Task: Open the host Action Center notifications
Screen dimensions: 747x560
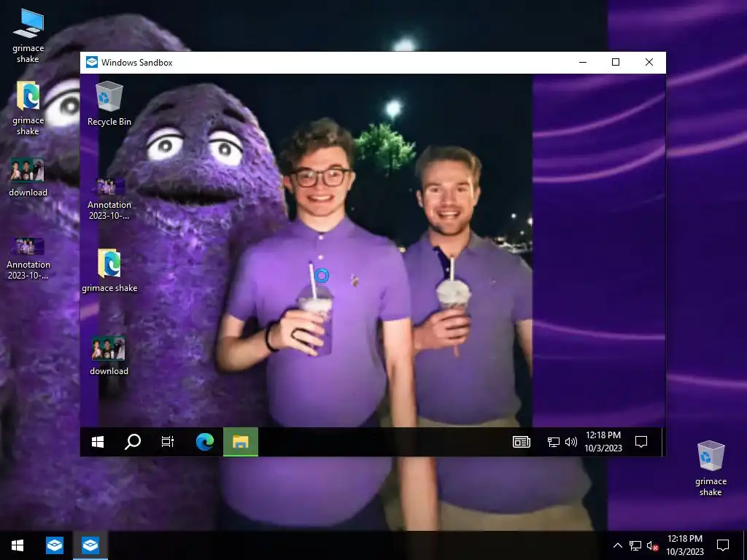Action: point(723,545)
